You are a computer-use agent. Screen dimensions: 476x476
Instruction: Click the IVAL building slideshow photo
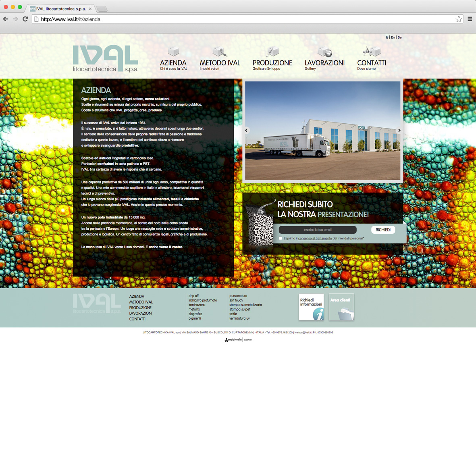(323, 131)
